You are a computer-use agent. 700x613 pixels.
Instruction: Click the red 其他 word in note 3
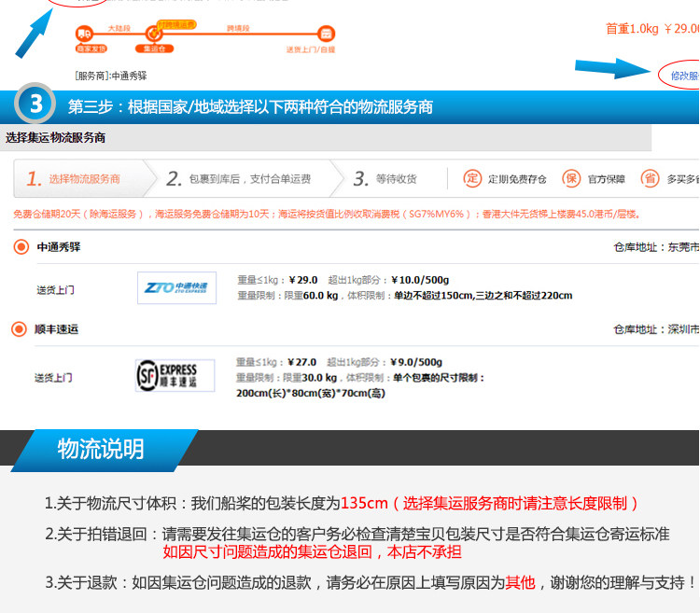click(520, 582)
